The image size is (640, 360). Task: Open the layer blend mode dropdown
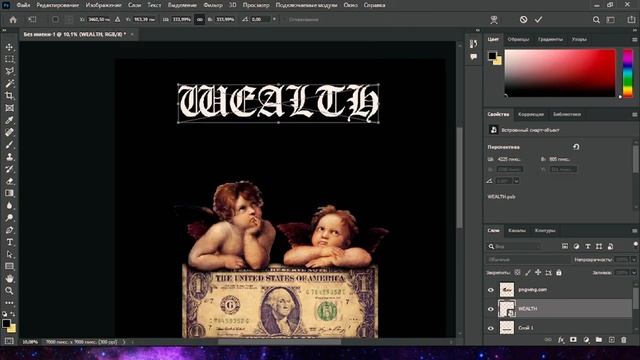point(528,260)
